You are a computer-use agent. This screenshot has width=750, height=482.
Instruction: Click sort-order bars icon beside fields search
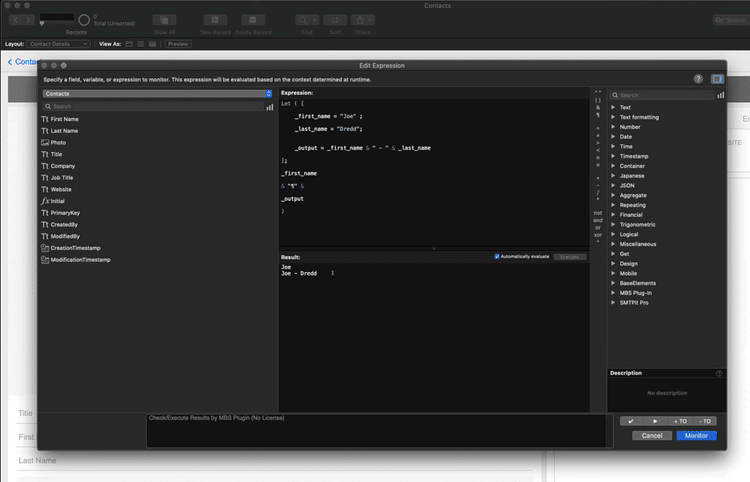point(270,107)
